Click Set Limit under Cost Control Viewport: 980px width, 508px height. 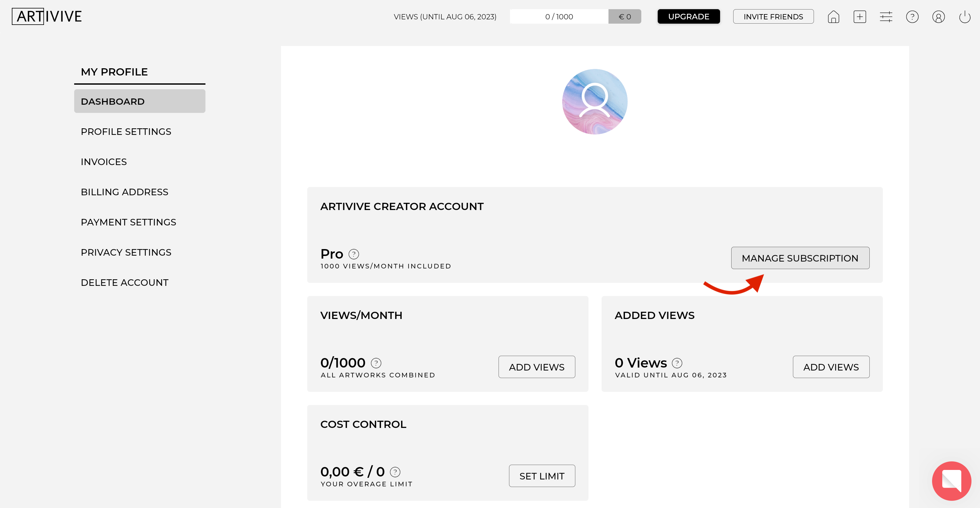[542, 476]
